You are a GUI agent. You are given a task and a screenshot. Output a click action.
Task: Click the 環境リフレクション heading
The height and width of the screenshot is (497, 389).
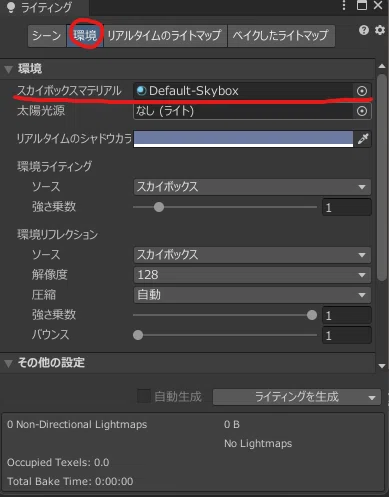coord(57,235)
